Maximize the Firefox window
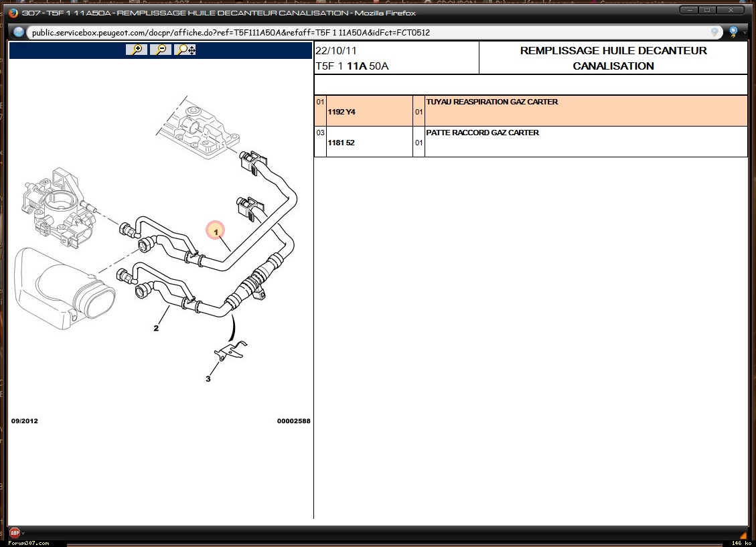Image resolution: width=756 pixels, height=547 pixels. coord(708,11)
